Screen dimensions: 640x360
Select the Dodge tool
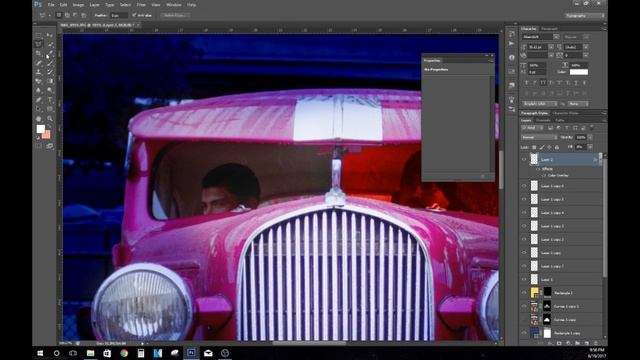pos(50,90)
